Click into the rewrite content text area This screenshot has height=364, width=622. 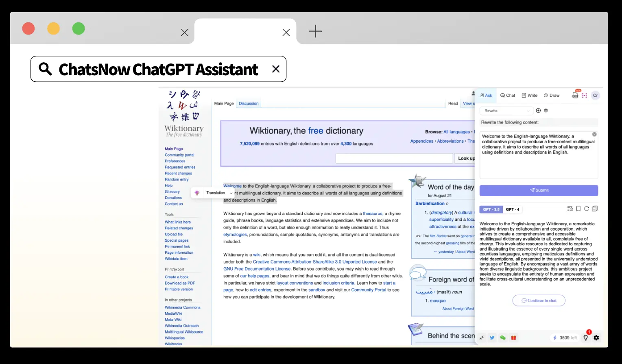(539, 155)
